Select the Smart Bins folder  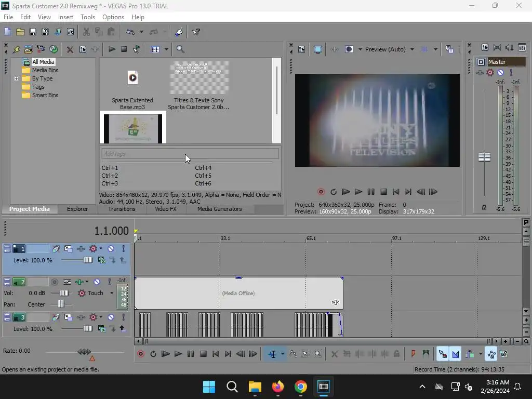point(45,96)
